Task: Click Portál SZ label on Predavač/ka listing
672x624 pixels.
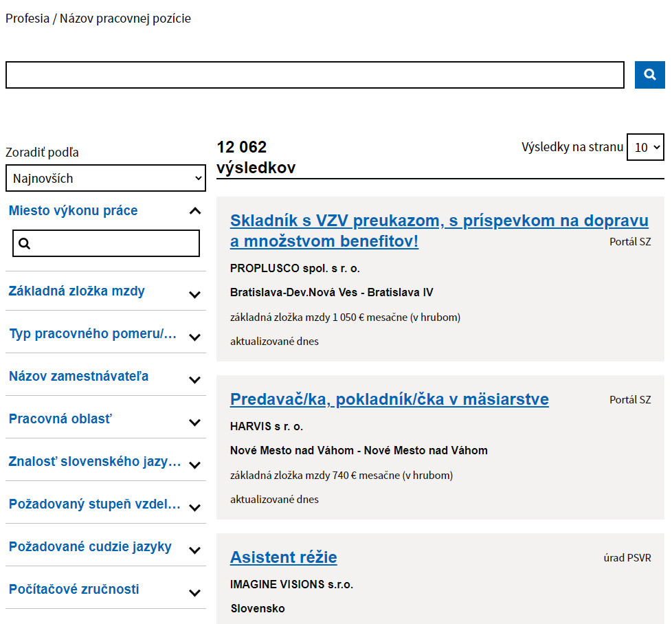Action: pos(630,399)
